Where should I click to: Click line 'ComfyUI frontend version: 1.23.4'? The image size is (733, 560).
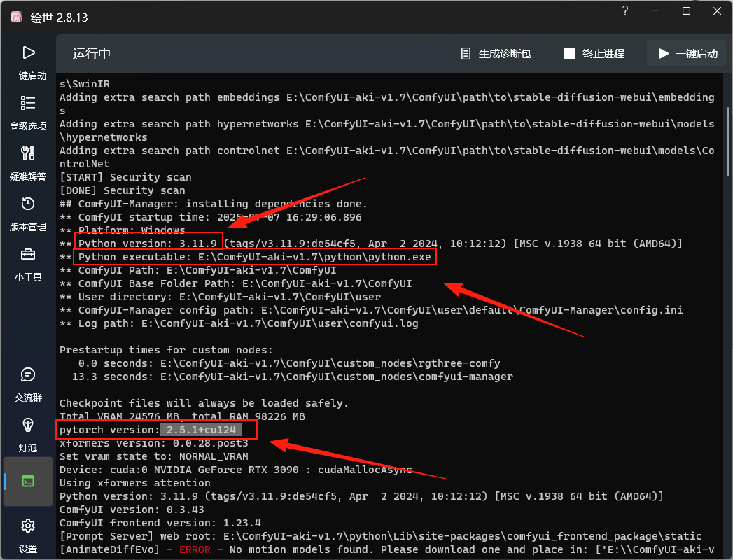pos(160,523)
